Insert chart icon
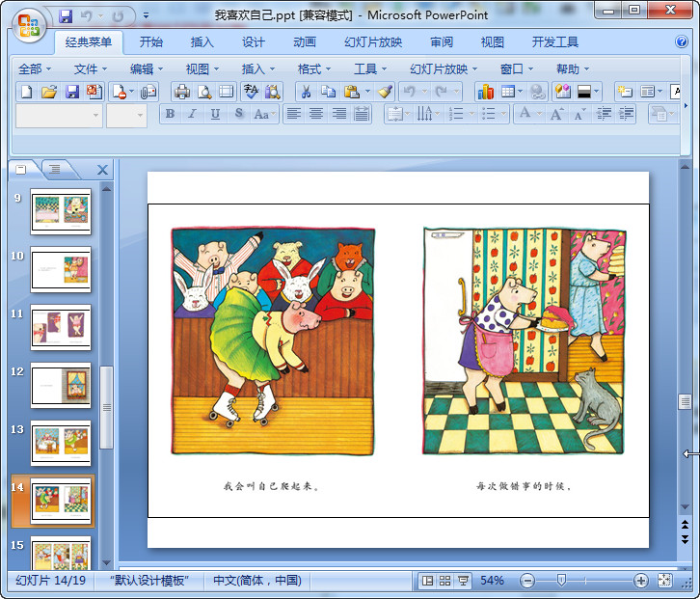 coord(485,92)
